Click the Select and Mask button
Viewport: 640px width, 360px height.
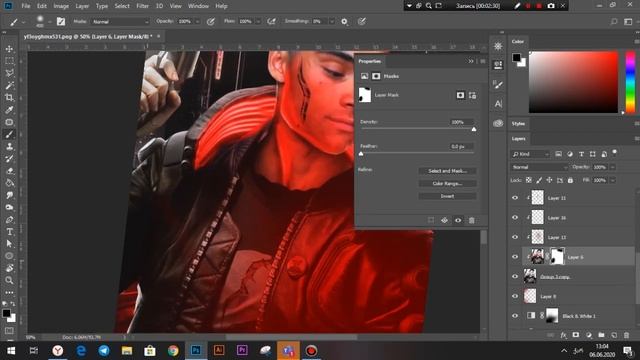[447, 171]
